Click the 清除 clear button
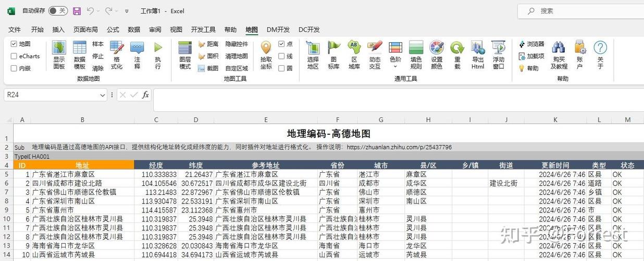 tap(98, 68)
